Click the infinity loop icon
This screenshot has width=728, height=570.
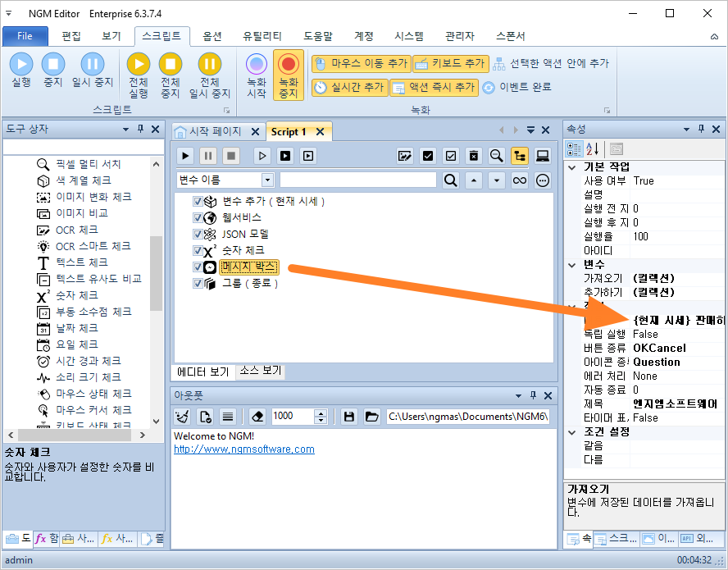[x=520, y=180]
